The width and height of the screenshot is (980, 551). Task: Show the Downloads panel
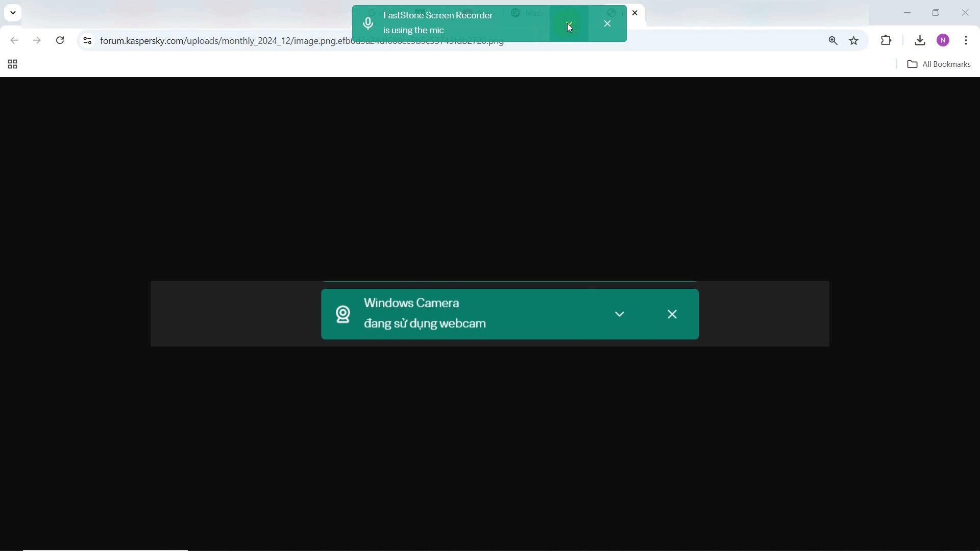[x=920, y=40]
